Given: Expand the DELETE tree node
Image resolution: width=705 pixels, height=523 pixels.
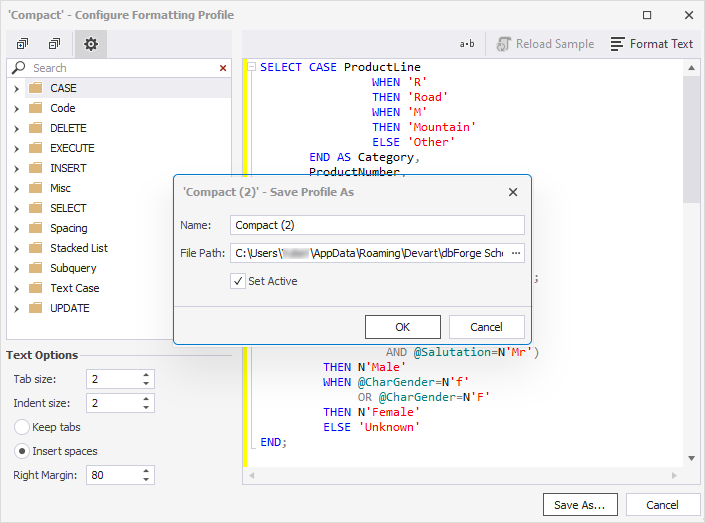Looking at the screenshot, I should pyautogui.click(x=17, y=129).
